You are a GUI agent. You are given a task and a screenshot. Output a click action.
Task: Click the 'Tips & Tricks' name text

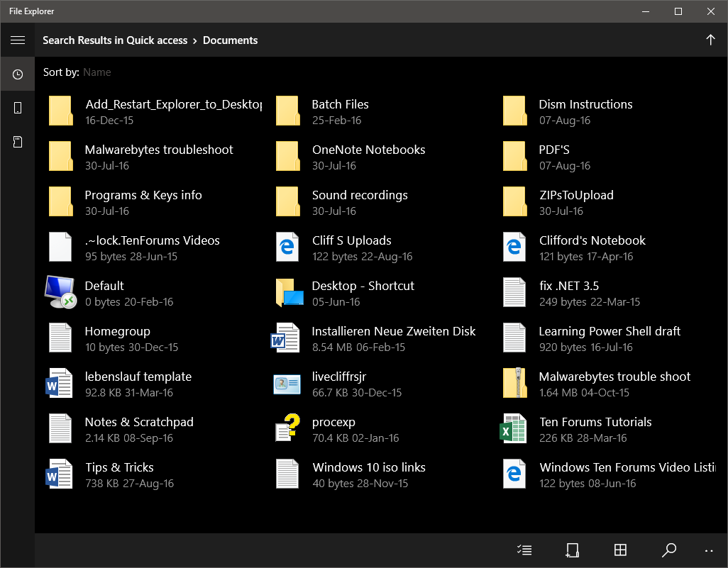coord(119,468)
